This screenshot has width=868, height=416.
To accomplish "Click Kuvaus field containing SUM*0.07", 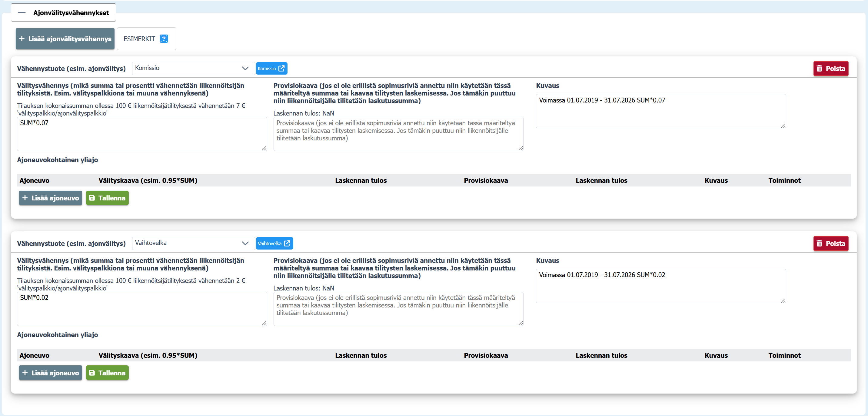I will (x=660, y=111).
